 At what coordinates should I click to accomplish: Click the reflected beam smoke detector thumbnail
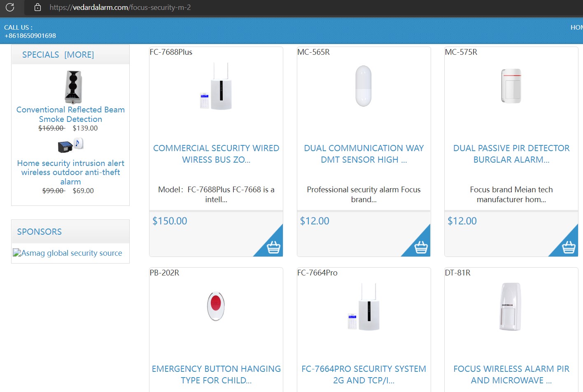(73, 87)
